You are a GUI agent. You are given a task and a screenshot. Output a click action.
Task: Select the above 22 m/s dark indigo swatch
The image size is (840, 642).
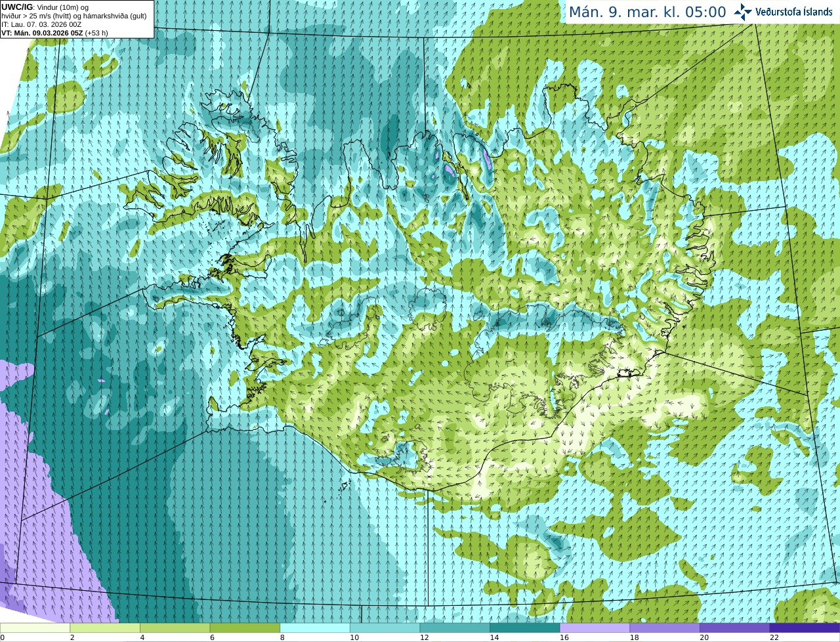805,628
